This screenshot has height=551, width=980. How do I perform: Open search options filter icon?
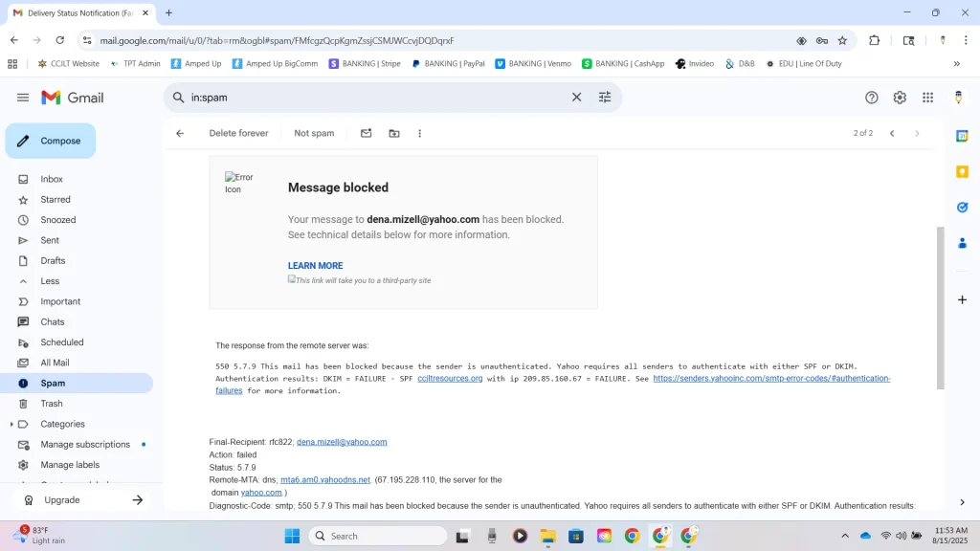(605, 98)
